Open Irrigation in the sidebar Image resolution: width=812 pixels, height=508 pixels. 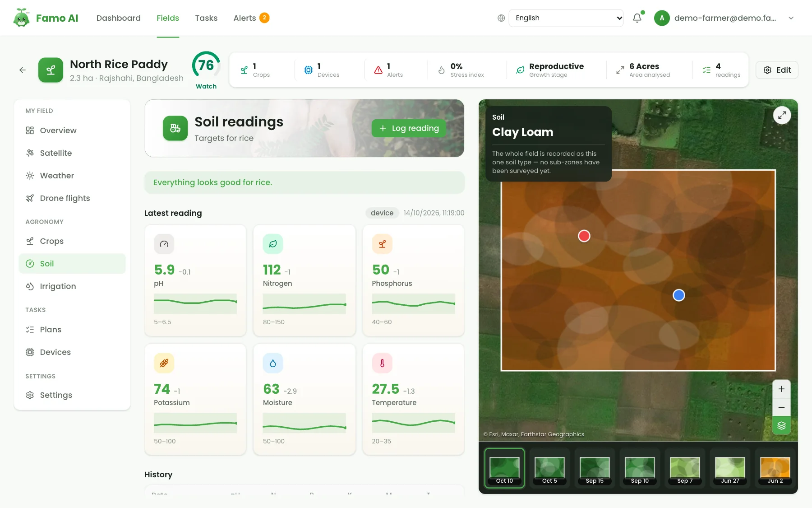pyautogui.click(x=72, y=286)
